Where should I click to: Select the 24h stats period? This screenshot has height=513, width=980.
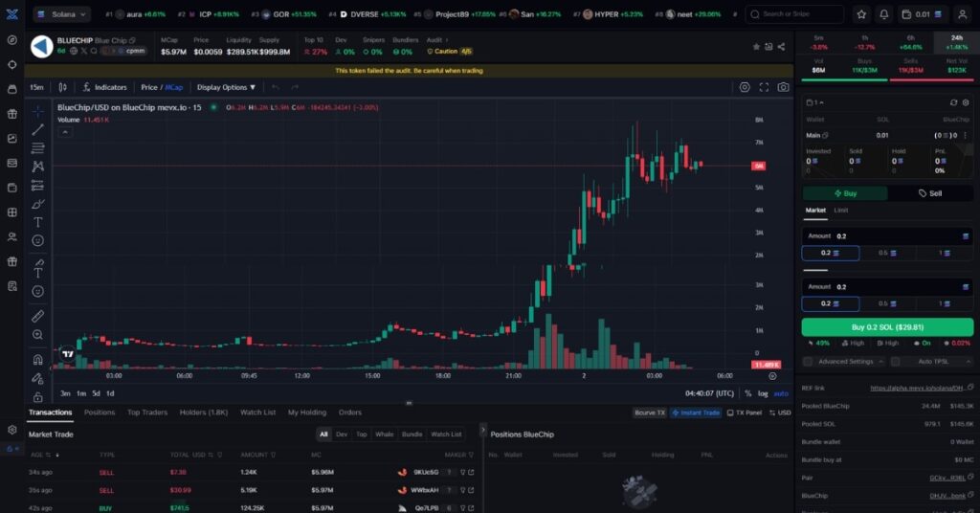click(x=956, y=42)
